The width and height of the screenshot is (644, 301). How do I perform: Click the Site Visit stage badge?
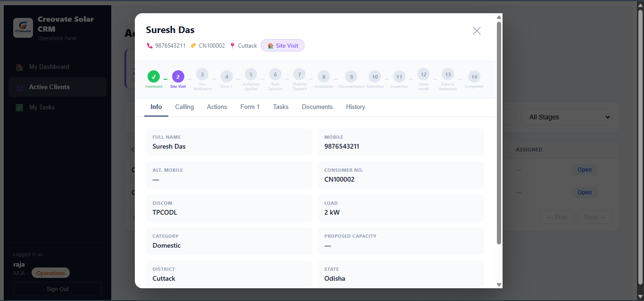point(282,46)
